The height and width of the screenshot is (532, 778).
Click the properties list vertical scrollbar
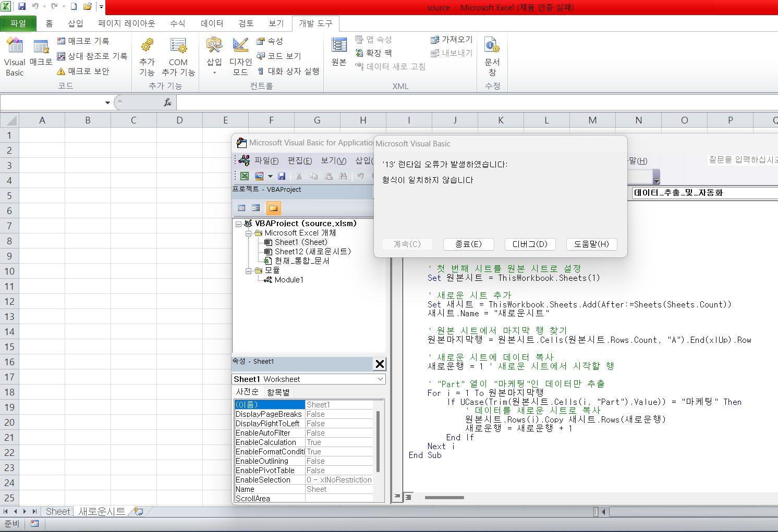pyautogui.click(x=378, y=442)
